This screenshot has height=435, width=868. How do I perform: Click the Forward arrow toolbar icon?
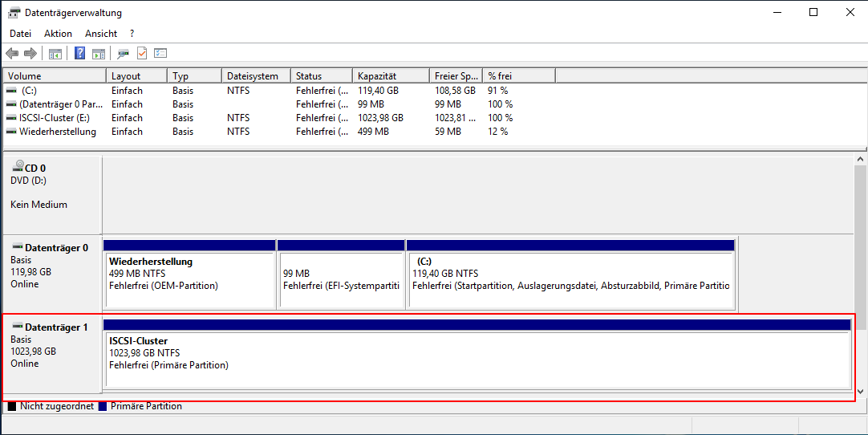tap(30, 53)
